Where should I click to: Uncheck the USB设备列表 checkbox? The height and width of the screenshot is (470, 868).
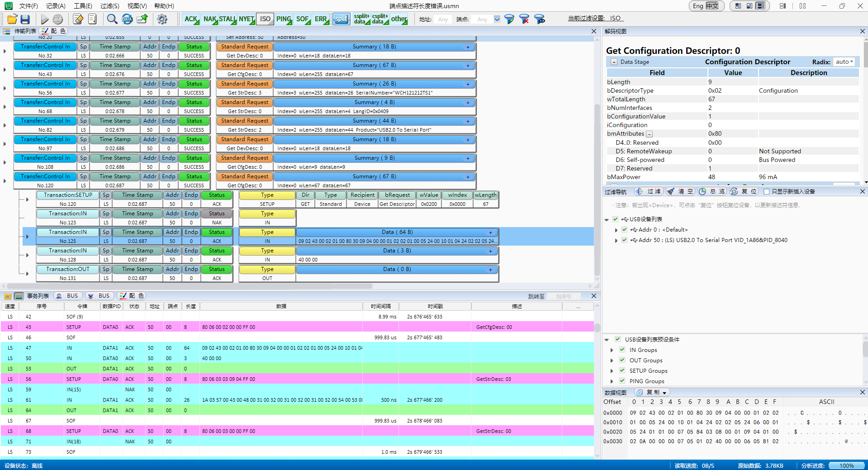click(x=615, y=219)
